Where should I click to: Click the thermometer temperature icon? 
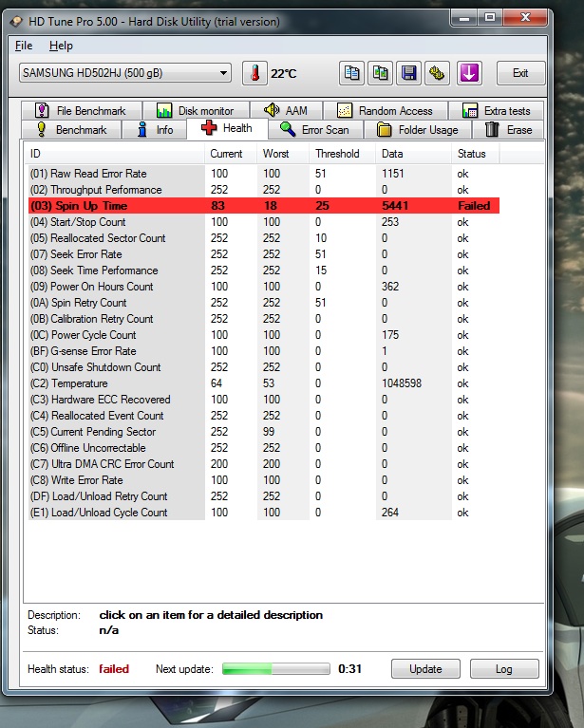pyautogui.click(x=254, y=73)
